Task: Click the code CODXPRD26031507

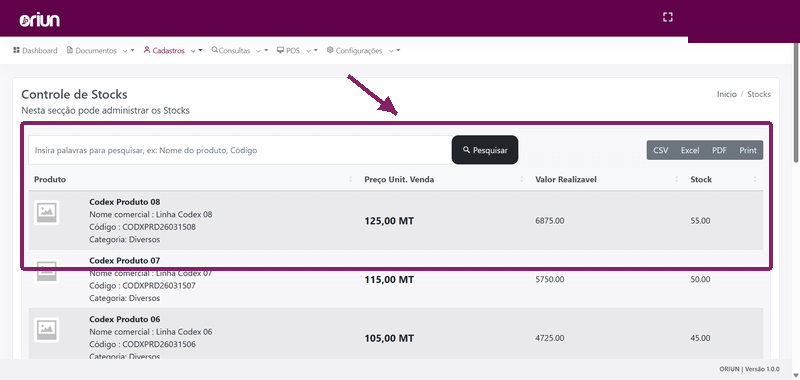Action: click(x=159, y=286)
